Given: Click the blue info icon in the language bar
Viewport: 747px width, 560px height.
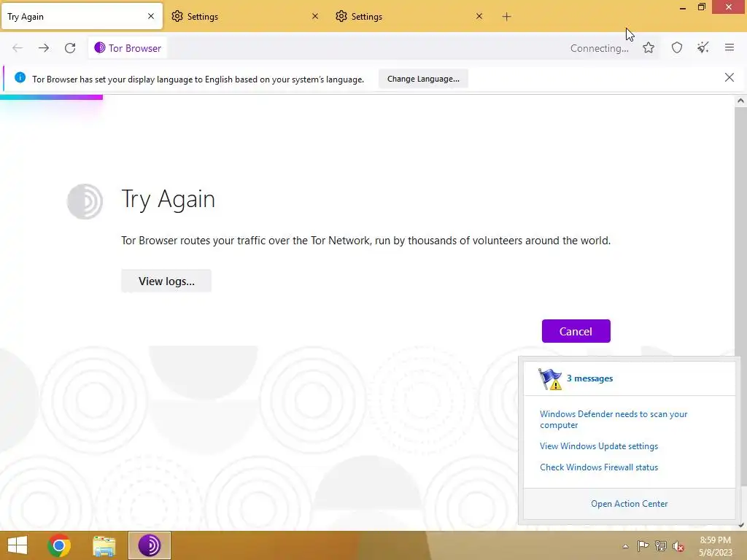Looking at the screenshot, I should click(20, 77).
